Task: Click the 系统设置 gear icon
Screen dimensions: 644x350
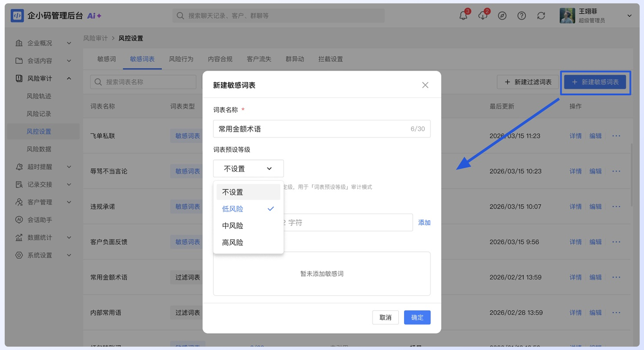Action: [x=19, y=255]
